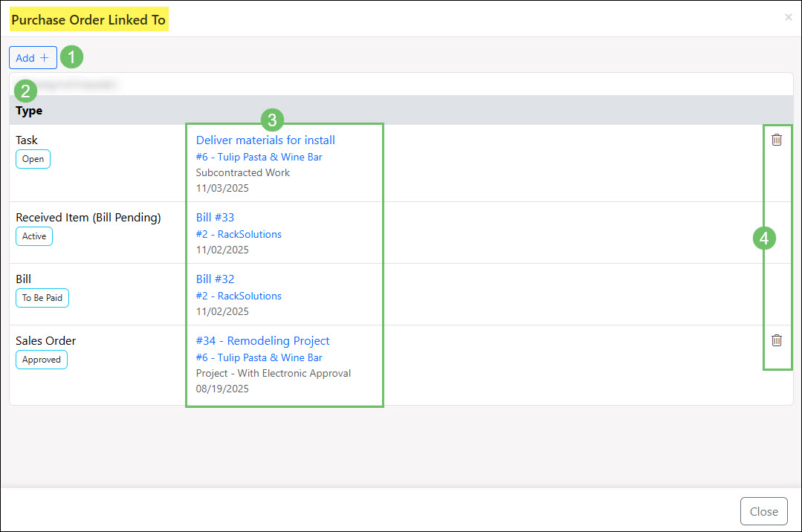This screenshot has width=802, height=532.
Task: Click the plus icon on the Add button
Action: click(44, 57)
